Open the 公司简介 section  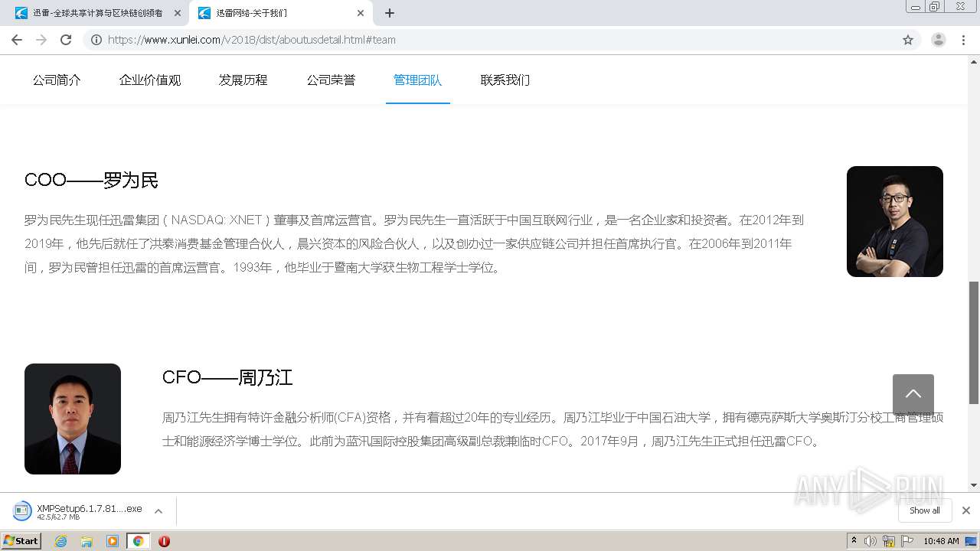(x=57, y=80)
